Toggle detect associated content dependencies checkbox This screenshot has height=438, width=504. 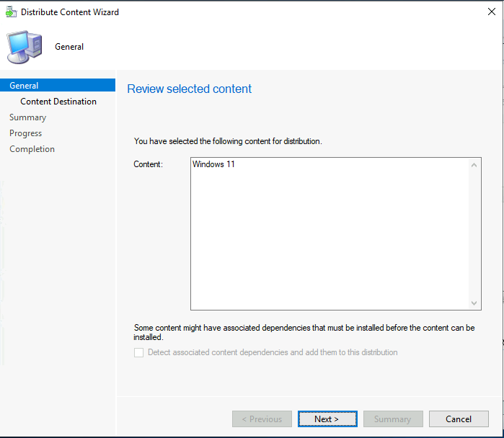(139, 352)
